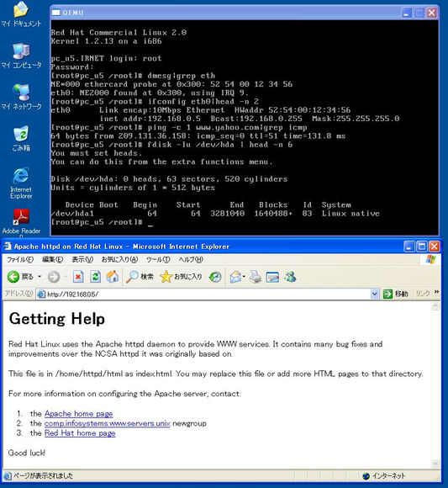Expand the Mail button dropdown arrow
Screen dimensions: 448x488
[244, 276]
